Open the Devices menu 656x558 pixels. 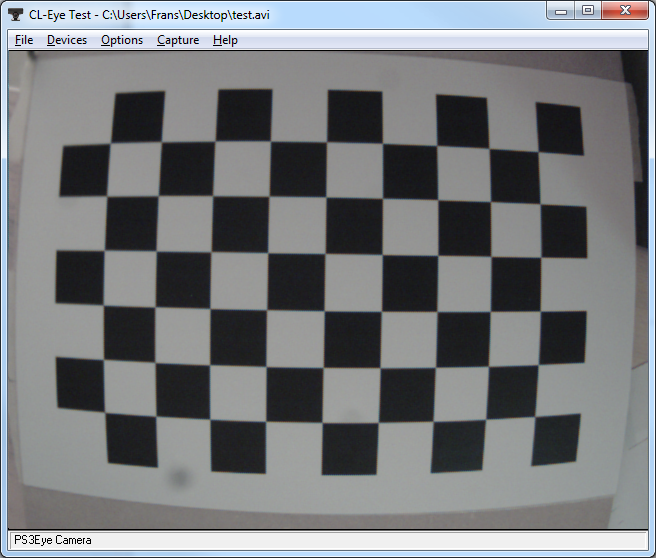[x=67, y=40]
